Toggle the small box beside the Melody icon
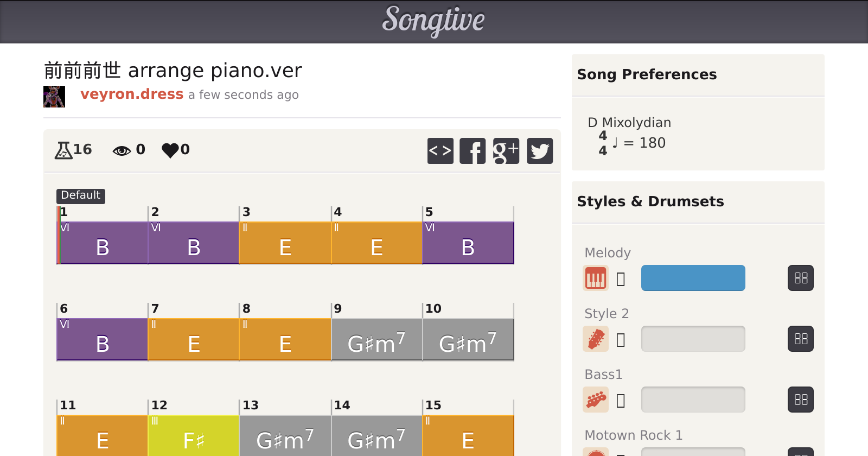Screen dimensions: 868x456 621,279
